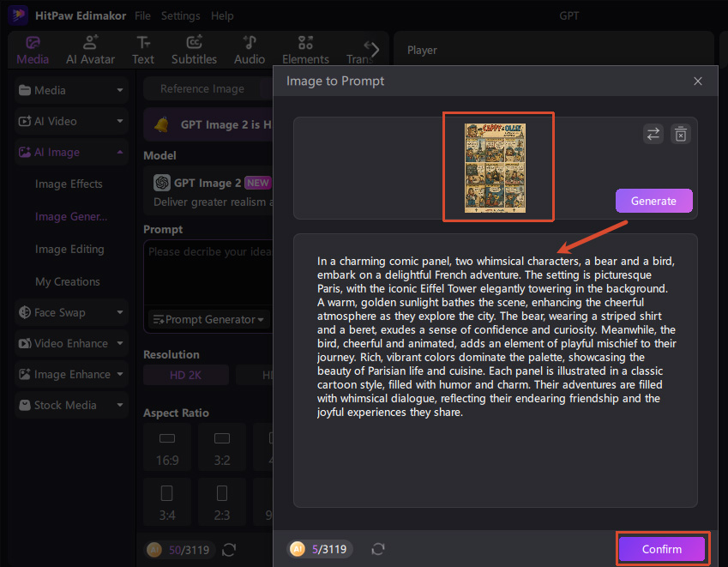This screenshot has width=728, height=567.
Task: Open Image Generation in the sidebar
Action: [71, 216]
